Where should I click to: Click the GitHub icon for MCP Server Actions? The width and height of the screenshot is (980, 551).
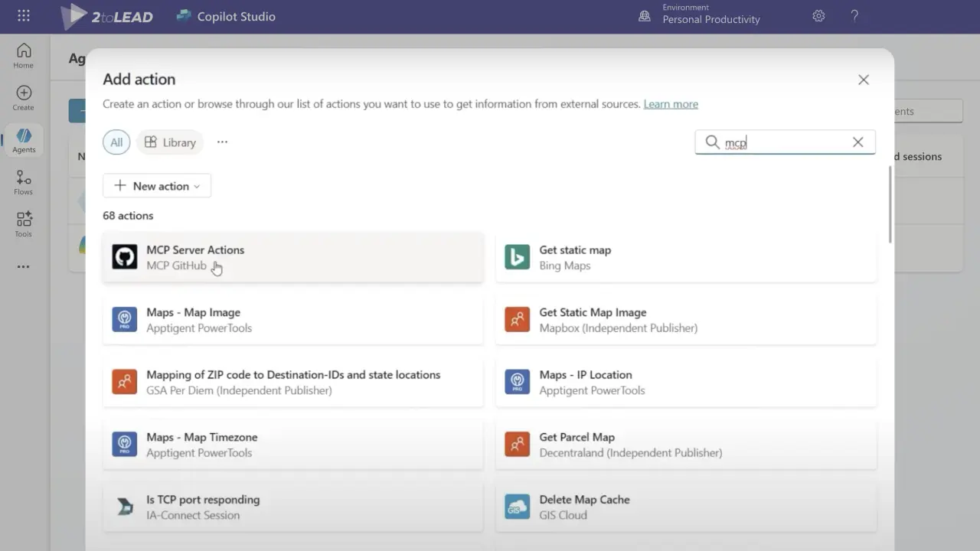125,257
